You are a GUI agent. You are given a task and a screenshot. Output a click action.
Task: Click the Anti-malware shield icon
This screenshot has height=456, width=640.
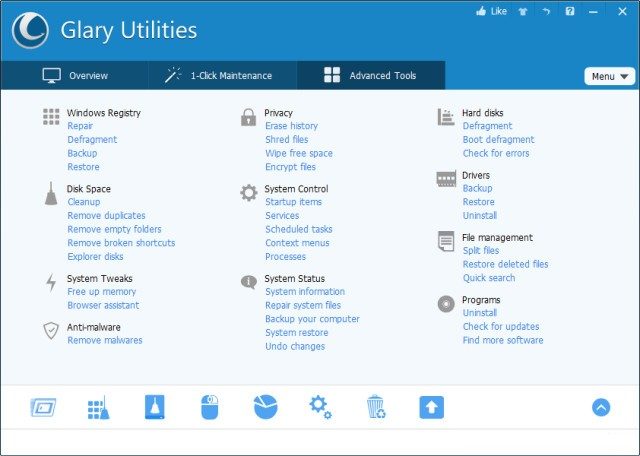pos(51,331)
